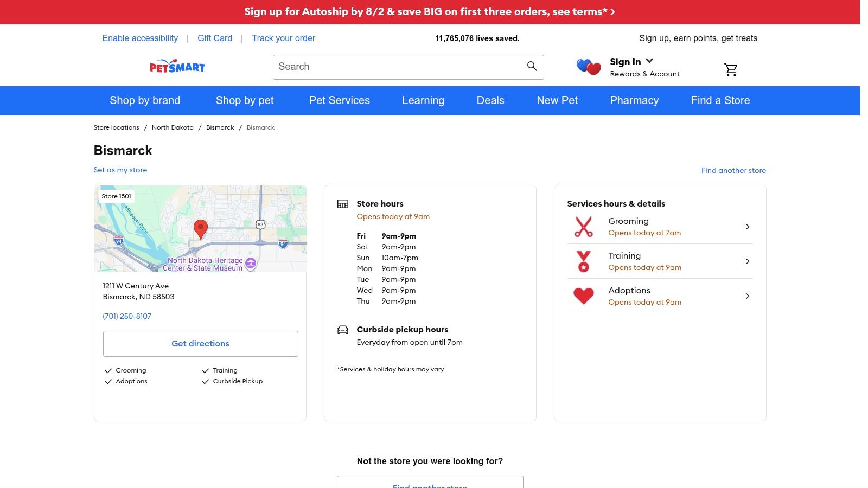
Task: Click the first Bismarck breadcrumb link
Action: pyautogui.click(x=220, y=127)
